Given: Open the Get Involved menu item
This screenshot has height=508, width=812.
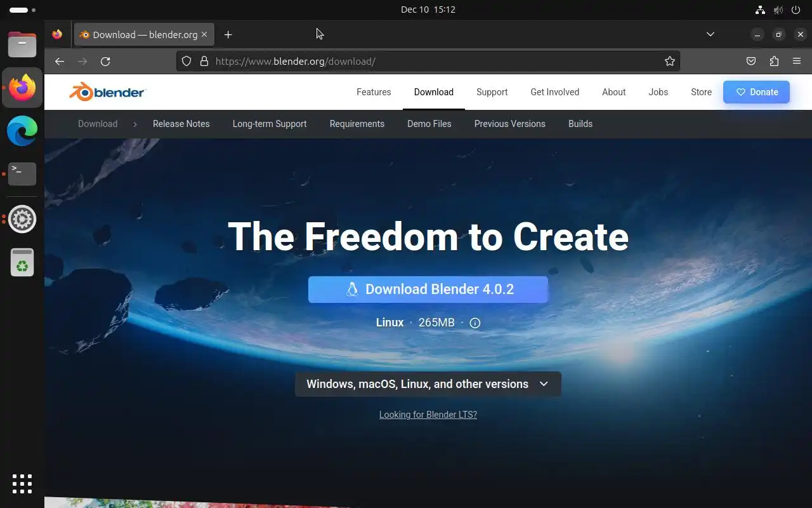Looking at the screenshot, I should [555, 92].
